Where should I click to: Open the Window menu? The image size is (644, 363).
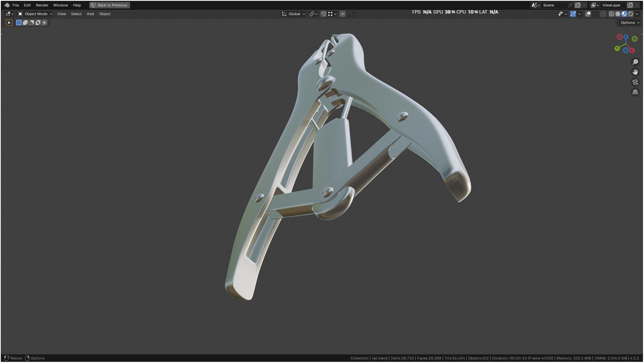(61, 5)
